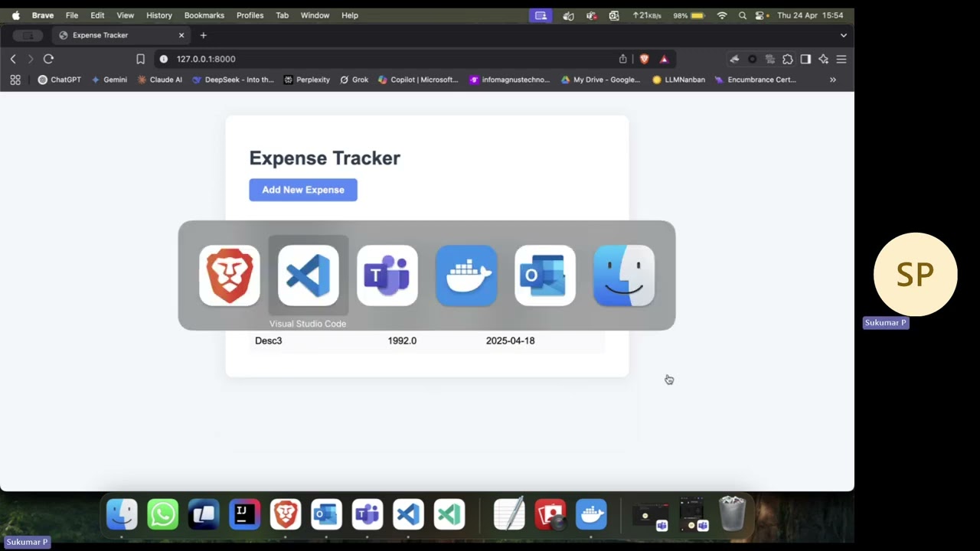Open Gemini bookmark
980x551 pixels.
coord(109,80)
